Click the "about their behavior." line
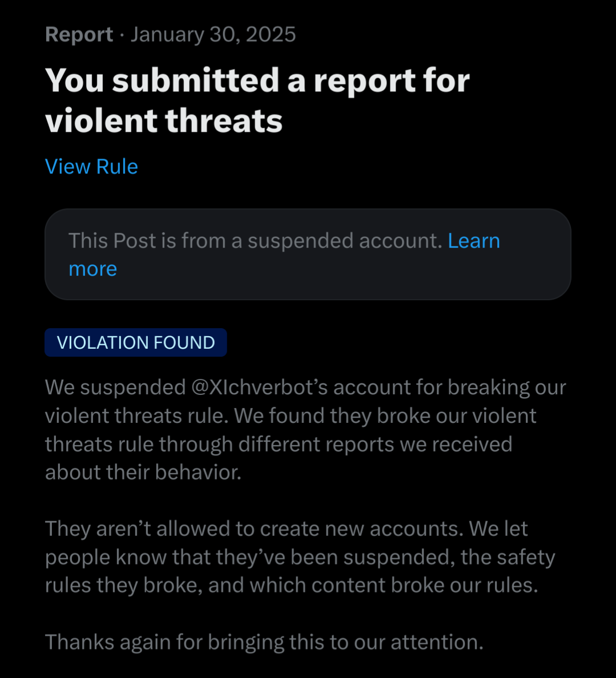The width and height of the screenshot is (616, 678). click(x=143, y=472)
